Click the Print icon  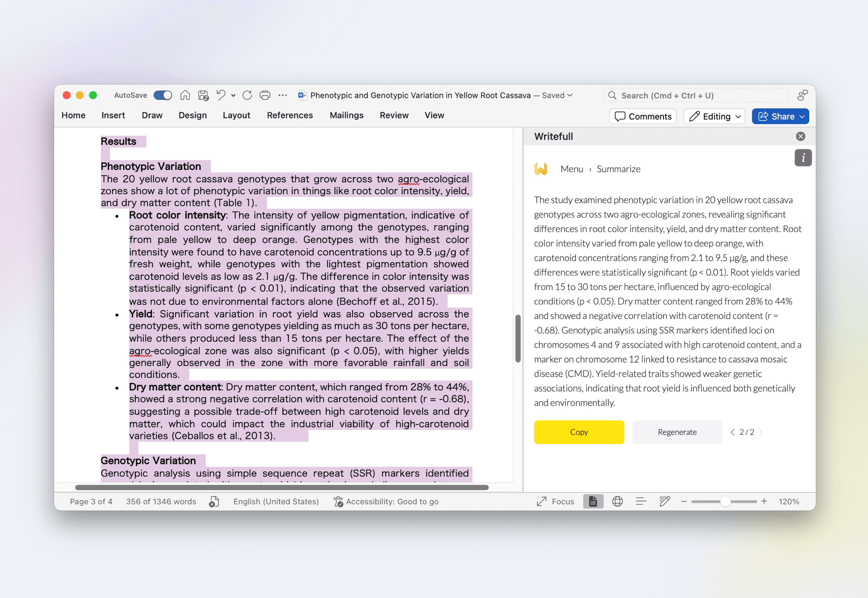[x=265, y=95]
